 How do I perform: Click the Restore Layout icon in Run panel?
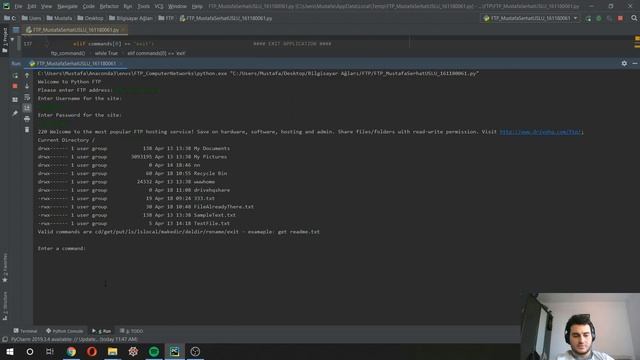pyautogui.click(x=15, y=100)
